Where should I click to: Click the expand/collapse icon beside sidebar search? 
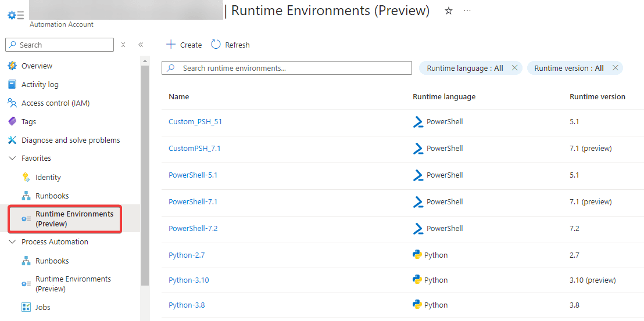click(123, 45)
